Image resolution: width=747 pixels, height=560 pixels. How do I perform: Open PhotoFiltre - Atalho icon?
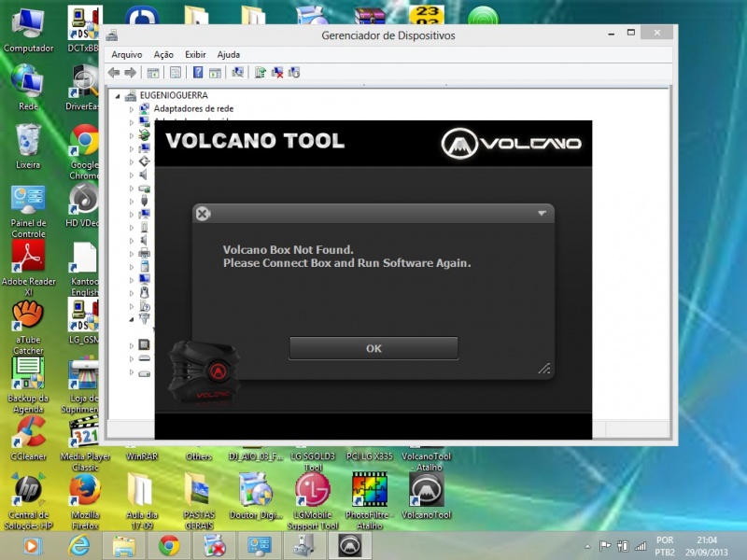pyautogui.click(x=370, y=500)
